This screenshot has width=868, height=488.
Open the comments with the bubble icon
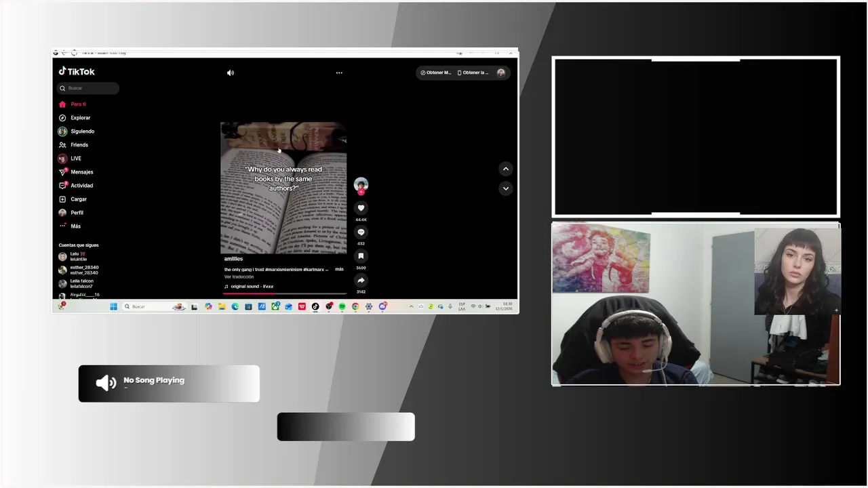point(361,232)
